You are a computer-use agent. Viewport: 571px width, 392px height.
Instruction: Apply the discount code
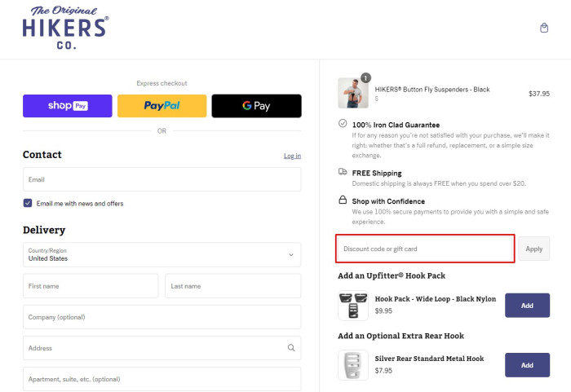pyautogui.click(x=533, y=249)
